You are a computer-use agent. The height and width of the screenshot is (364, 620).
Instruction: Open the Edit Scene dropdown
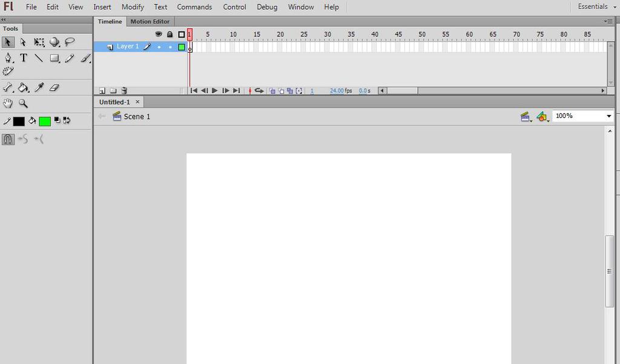pyautogui.click(x=526, y=117)
